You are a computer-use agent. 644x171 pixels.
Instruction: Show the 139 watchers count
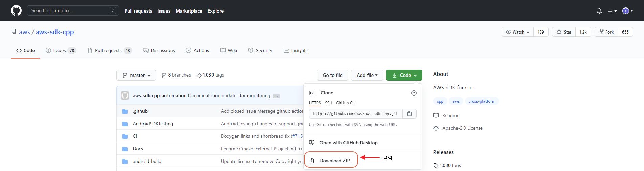pyautogui.click(x=541, y=32)
